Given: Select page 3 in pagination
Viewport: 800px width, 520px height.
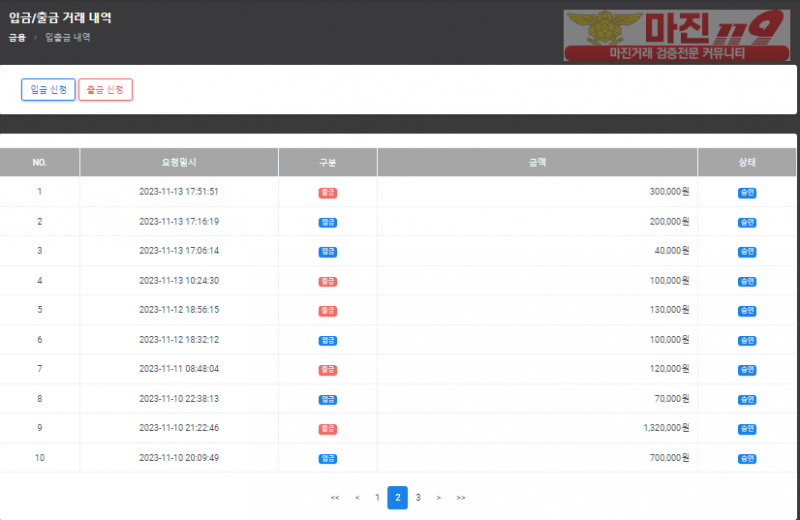Looking at the screenshot, I should click(418, 498).
